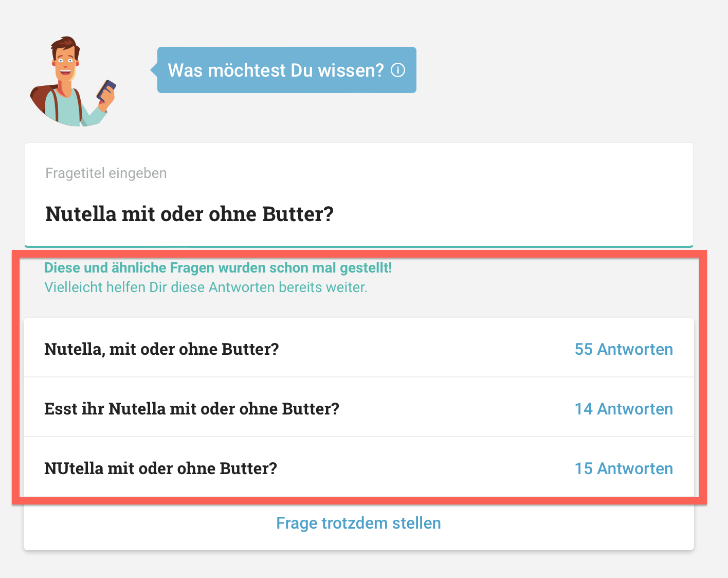Click the "Fragetitel eingeben" placeholder label
The height and width of the screenshot is (578, 728).
(105, 173)
